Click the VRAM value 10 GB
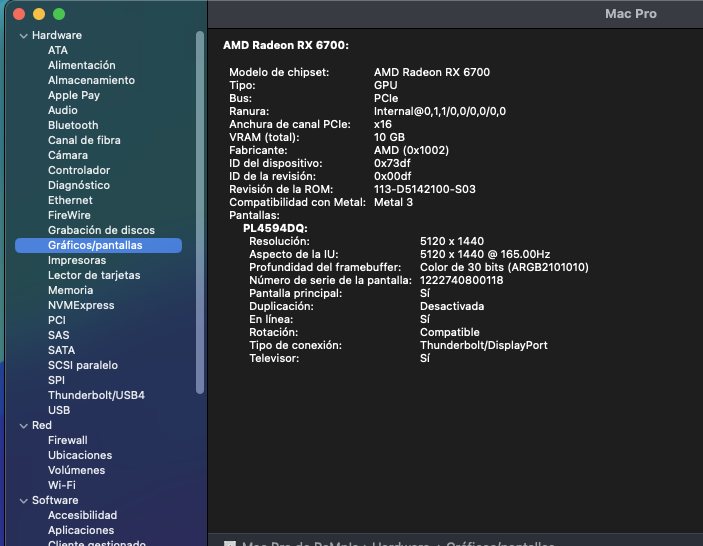 [389, 137]
